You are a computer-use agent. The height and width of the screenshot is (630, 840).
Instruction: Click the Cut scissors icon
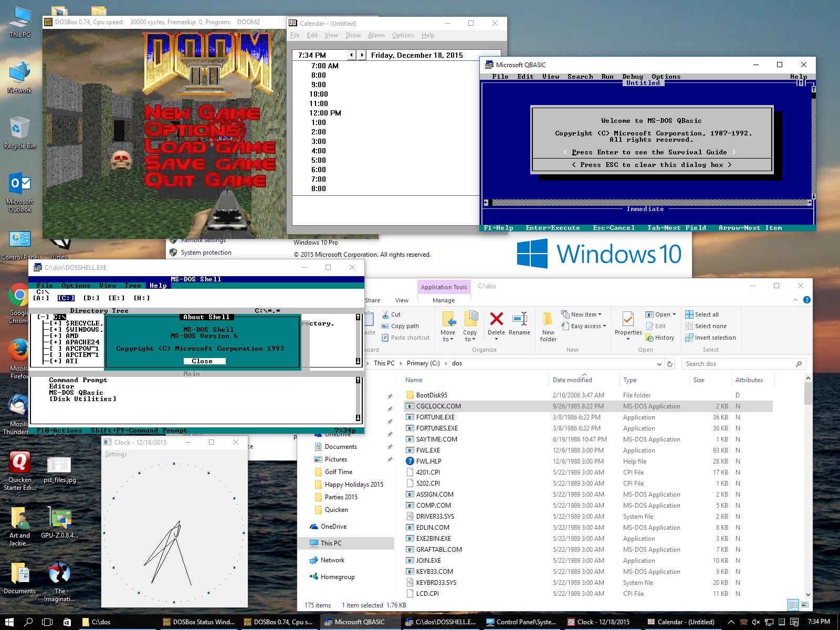point(385,314)
